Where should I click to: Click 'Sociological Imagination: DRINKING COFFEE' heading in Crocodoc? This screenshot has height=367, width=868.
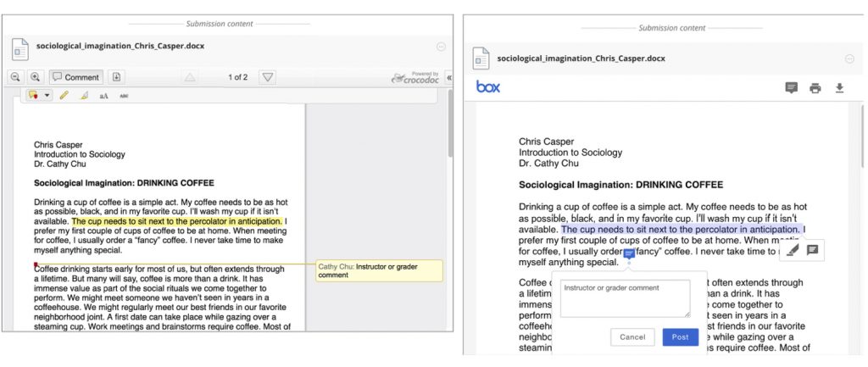coord(124,183)
